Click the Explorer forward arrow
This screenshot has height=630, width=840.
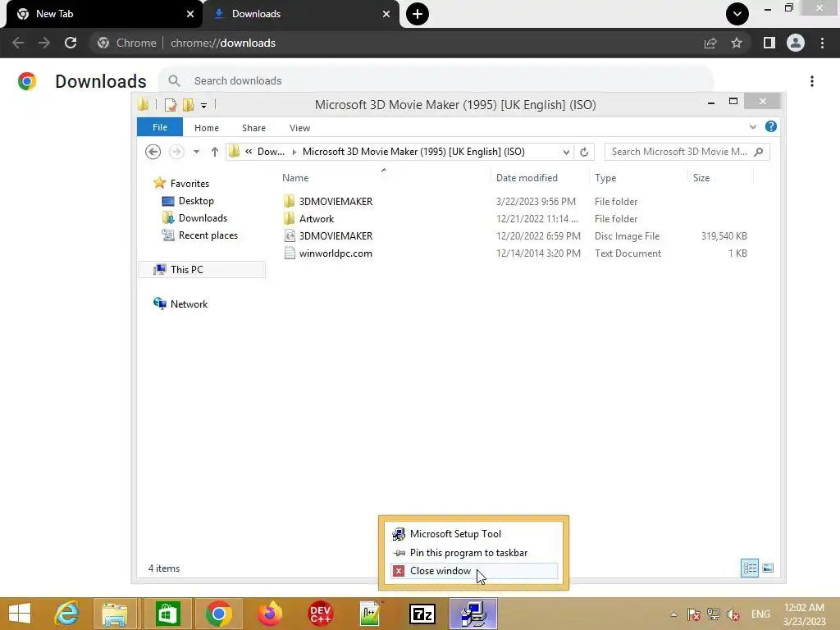pos(176,152)
